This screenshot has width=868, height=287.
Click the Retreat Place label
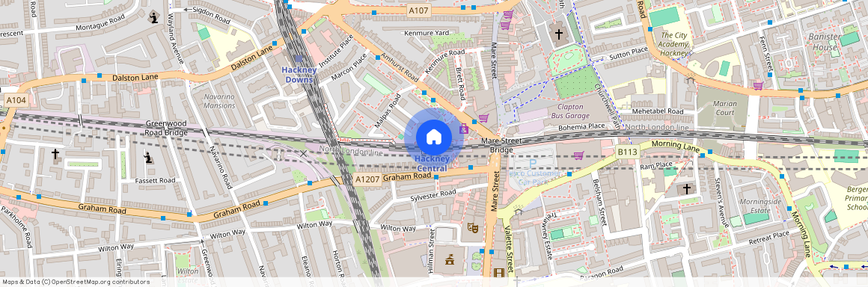coord(769,238)
